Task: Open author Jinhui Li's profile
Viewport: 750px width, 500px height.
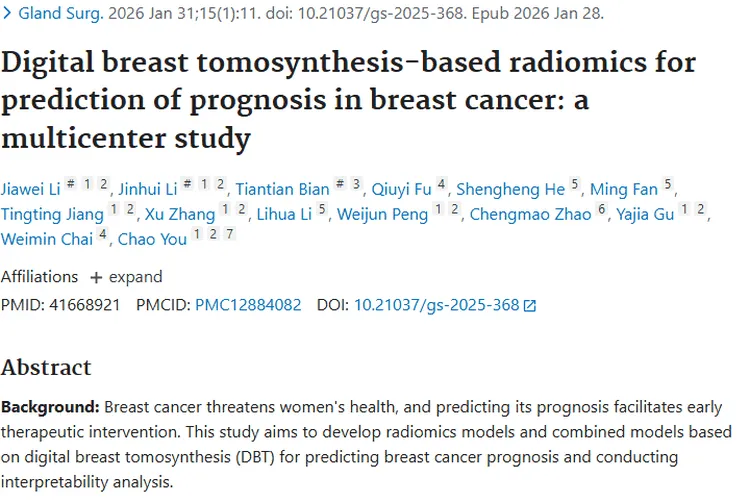Action: pos(147,189)
